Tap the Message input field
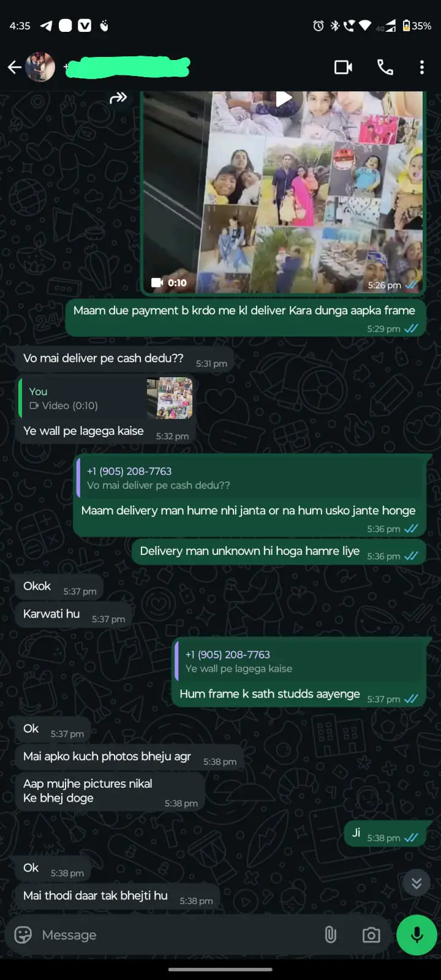Screen dimensions: 441x980 178,935
